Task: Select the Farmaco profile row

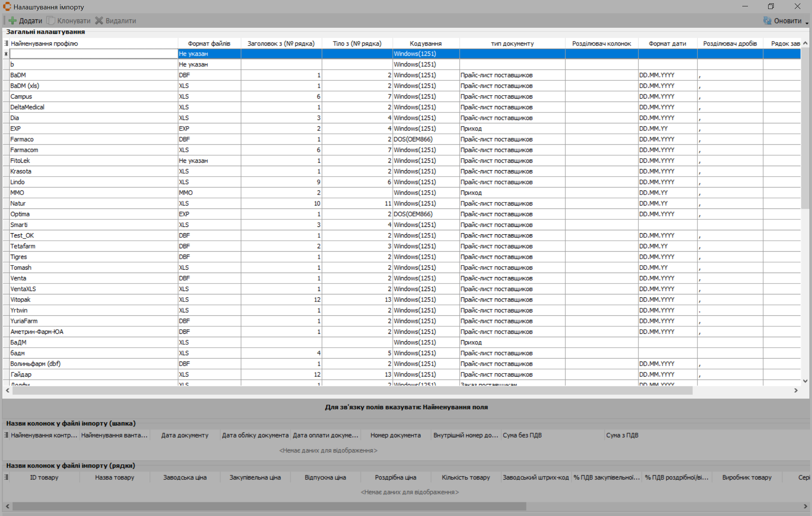Action: pos(22,139)
